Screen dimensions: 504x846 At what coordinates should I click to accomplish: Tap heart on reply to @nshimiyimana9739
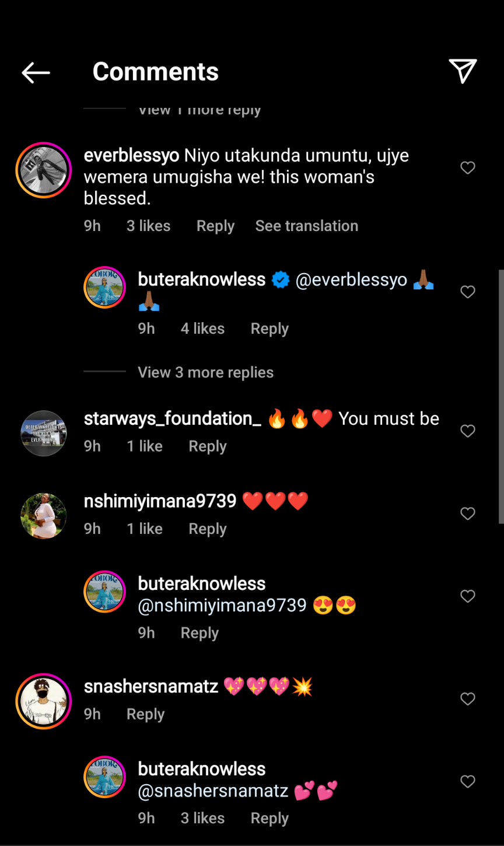(468, 596)
